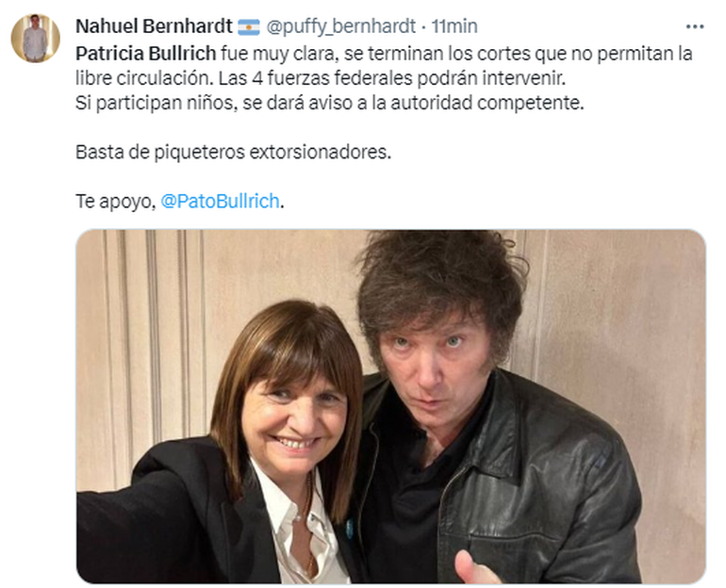Click the author's profile avatar photo
Screen dimensions: 726x588
[35, 39]
